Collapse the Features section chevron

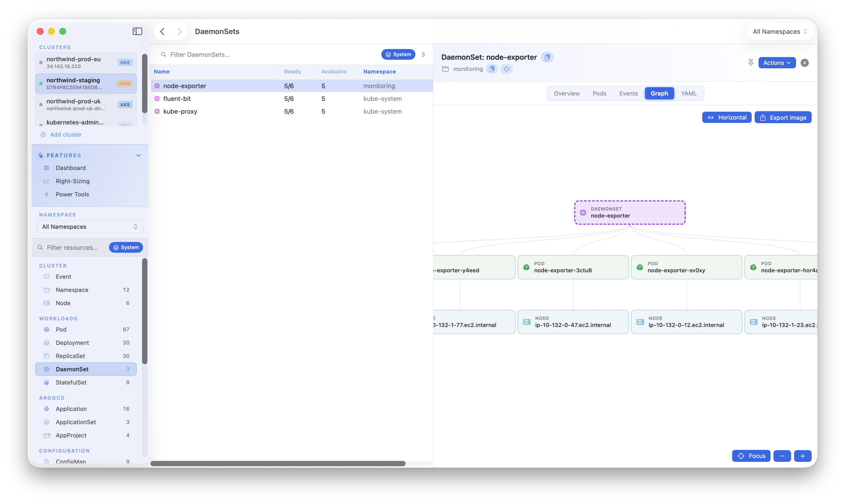pyautogui.click(x=139, y=155)
